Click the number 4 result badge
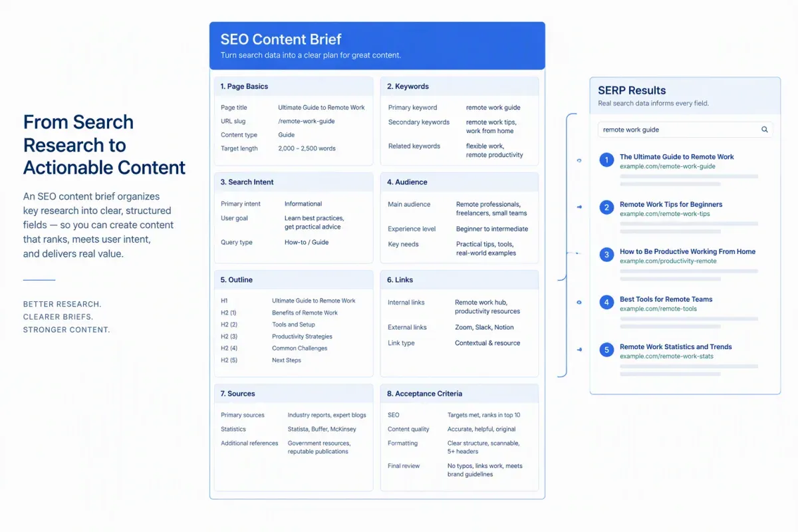798x532 pixels. (x=606, y=303)
